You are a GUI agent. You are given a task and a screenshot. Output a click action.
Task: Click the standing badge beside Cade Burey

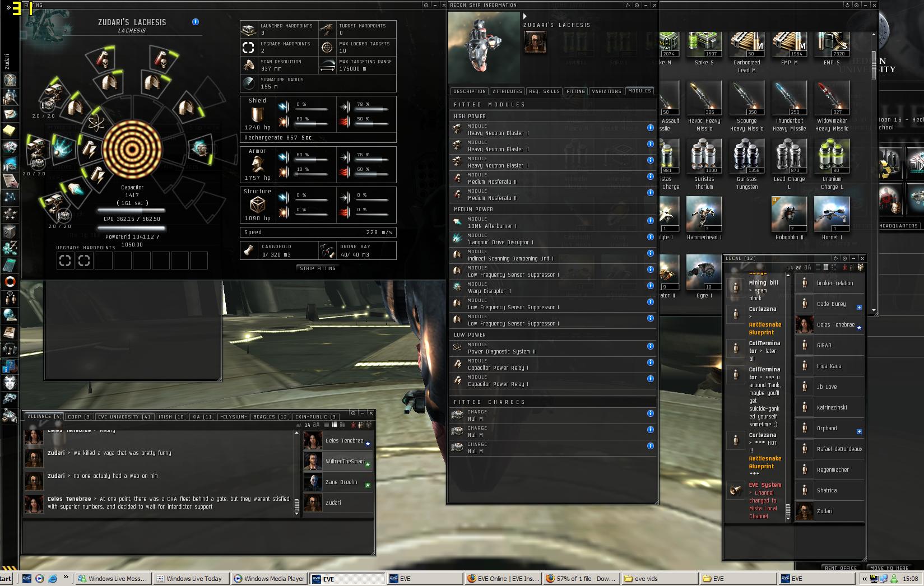click(859, 307)
